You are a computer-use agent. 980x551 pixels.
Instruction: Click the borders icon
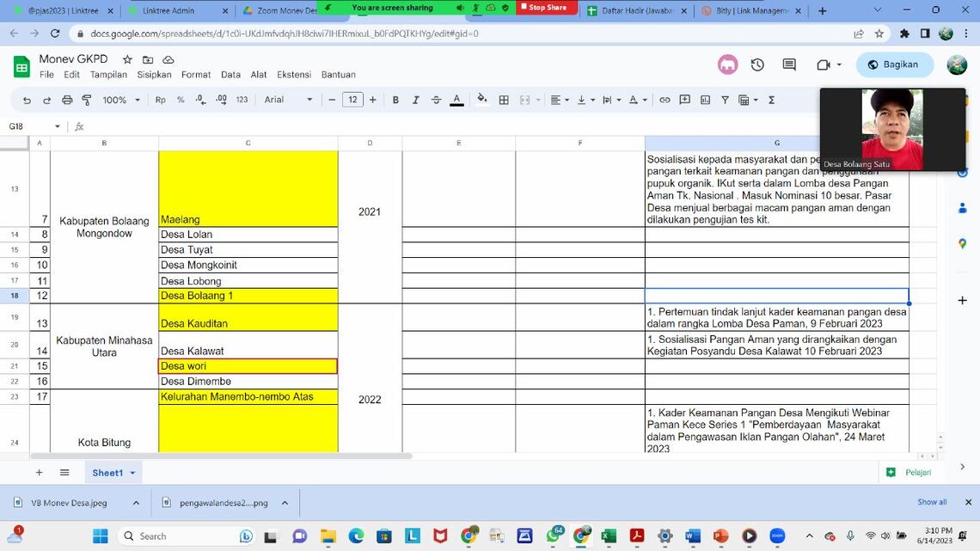(504, 101)
